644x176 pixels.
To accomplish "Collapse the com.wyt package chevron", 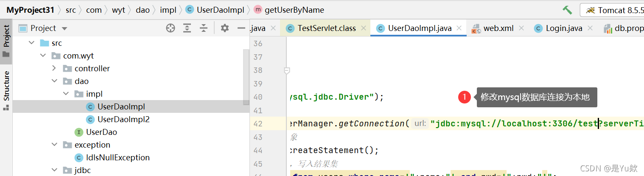I will [43, 56].
